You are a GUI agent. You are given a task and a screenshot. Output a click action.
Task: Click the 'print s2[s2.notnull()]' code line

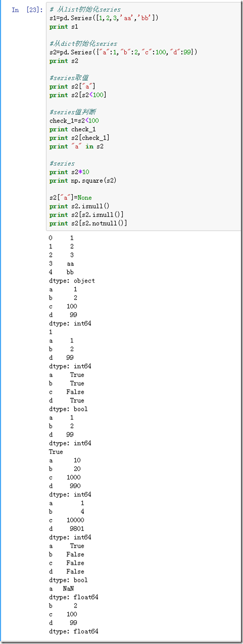coord(88,224)
